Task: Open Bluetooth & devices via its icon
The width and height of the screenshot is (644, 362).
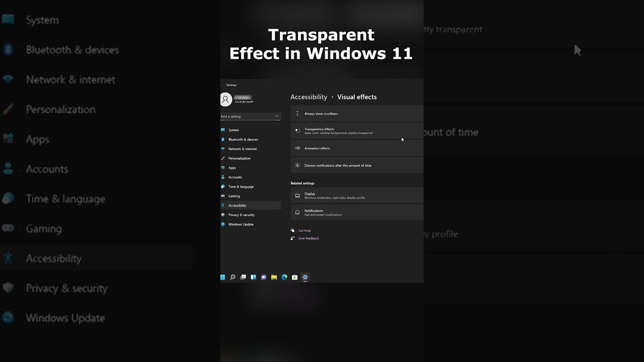Action: (223, 139)
